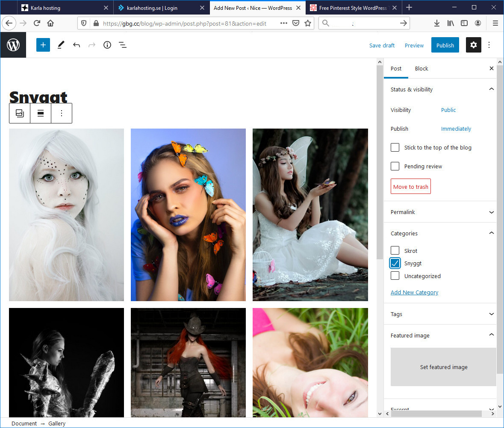Preview the post
The width and height of the screenshot is (504, 428).
(414, 45)
